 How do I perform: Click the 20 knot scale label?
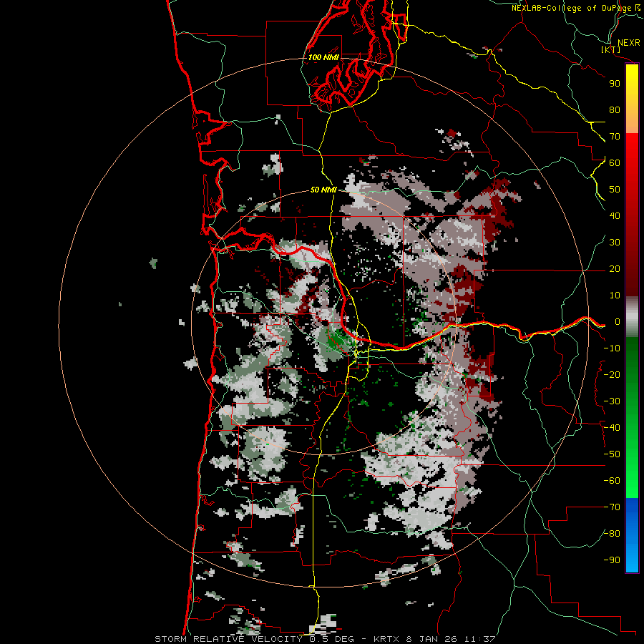pos(615,268)
